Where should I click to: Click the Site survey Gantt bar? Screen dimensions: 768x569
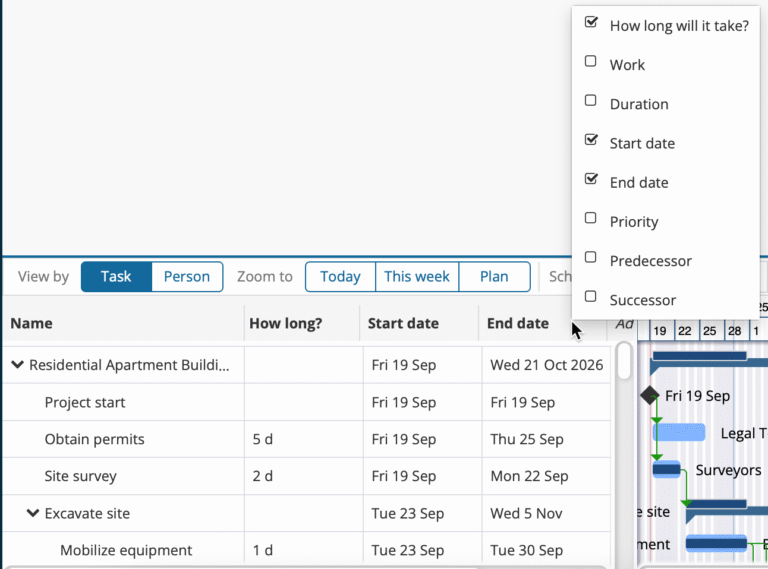click(666, 469)
